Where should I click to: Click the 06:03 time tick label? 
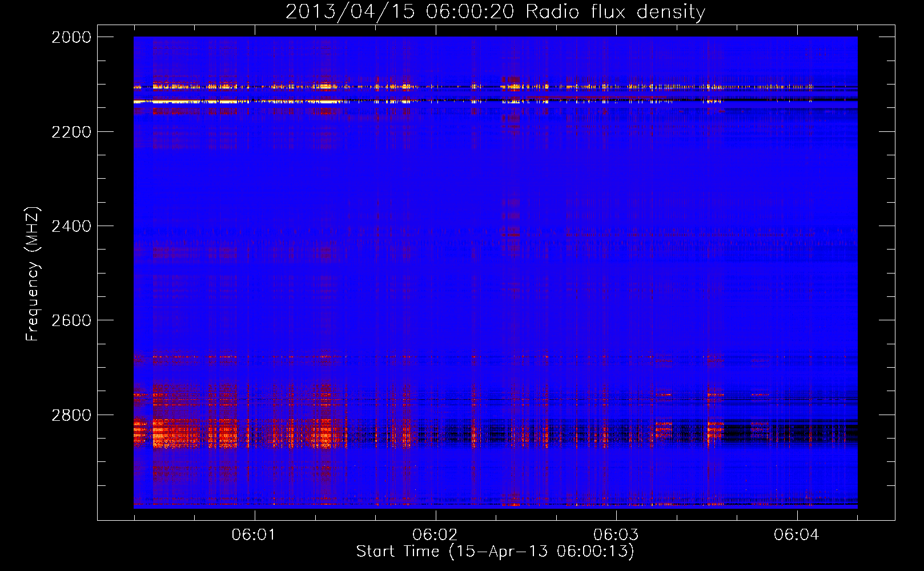click(x=616, y=534)
